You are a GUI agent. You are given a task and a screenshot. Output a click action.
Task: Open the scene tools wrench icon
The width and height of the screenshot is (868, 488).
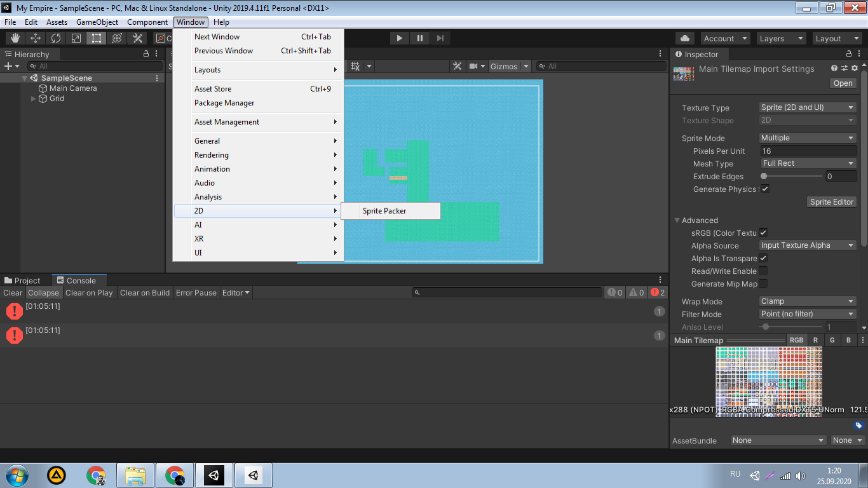pos(458,66)
